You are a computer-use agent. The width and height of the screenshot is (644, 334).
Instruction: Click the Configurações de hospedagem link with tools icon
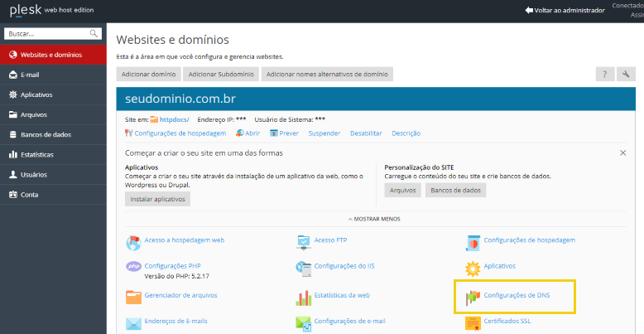click(180, 133)
